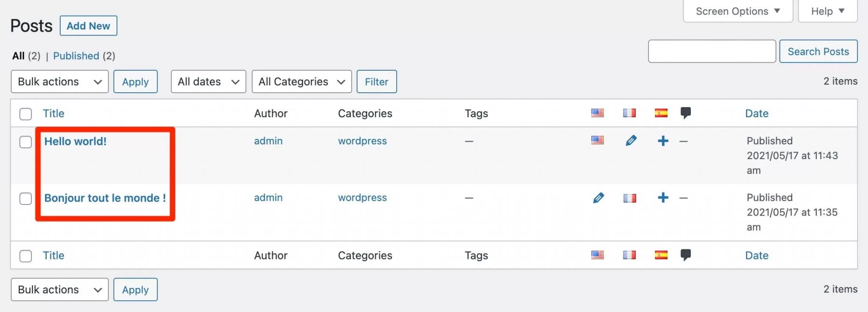Open bottom Bulk actions dropdown
The width and height of the screenshot is (868, 312).
60,290
